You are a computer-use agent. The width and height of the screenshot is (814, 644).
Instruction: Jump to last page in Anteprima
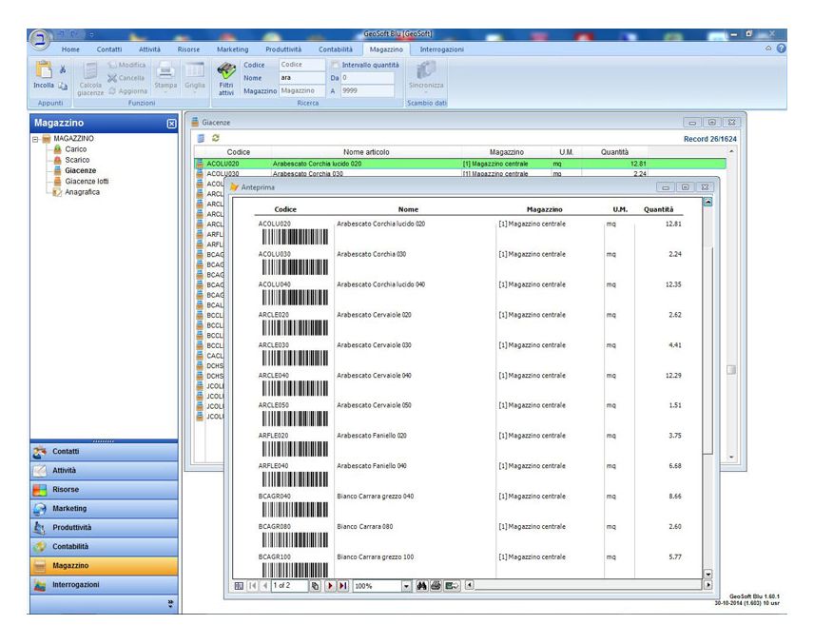[x=342, y=586]
